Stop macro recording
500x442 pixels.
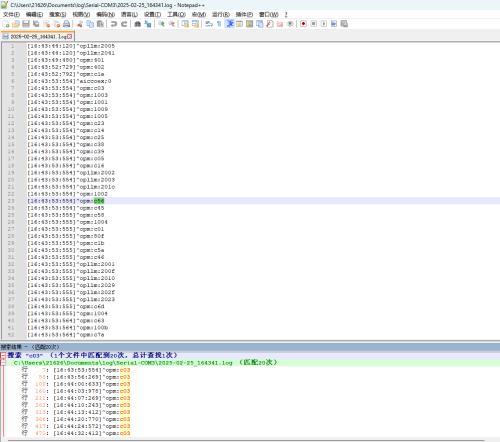[x=313, y=24]
